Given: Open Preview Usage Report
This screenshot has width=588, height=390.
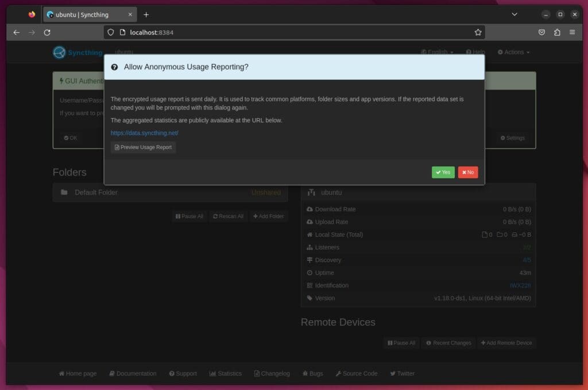Looking at the screenshot, I should (x=143, y=147).
